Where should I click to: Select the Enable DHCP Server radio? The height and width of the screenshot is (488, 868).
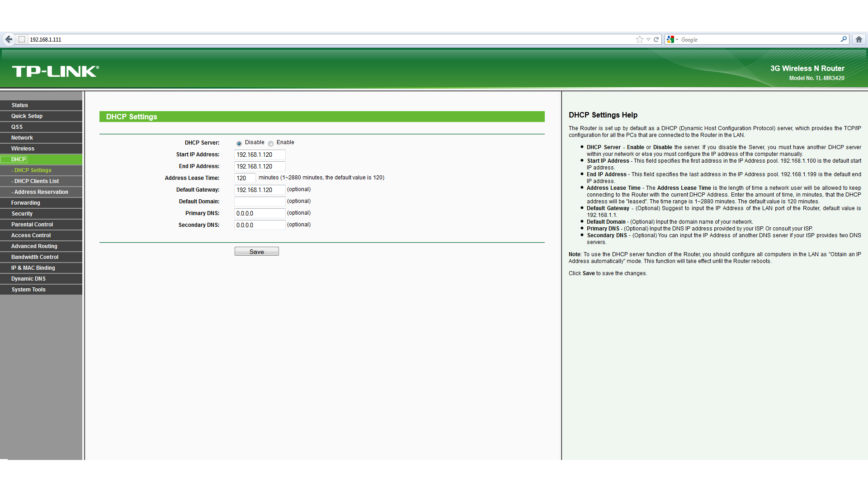[x=271, y=143]
